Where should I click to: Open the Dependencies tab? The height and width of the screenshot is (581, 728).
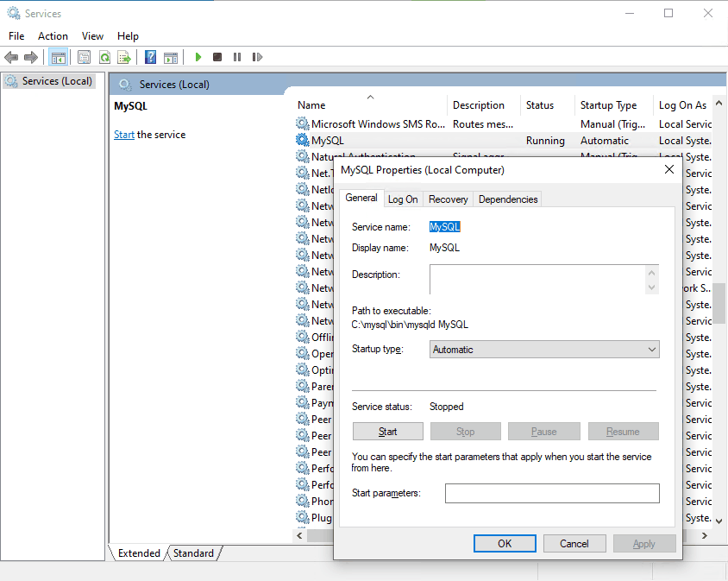point(508,199)
